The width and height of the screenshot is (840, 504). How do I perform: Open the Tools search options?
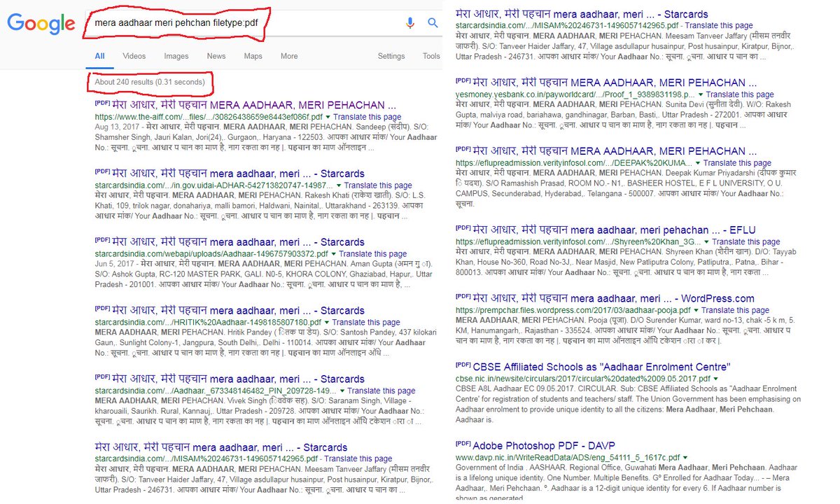tap(431, 56)
